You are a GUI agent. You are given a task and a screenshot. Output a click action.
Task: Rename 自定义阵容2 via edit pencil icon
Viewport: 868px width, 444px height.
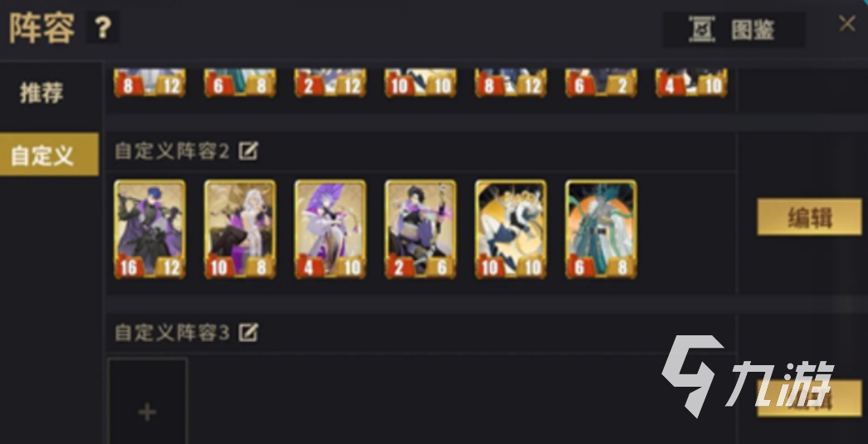click(x=249, y=150)
